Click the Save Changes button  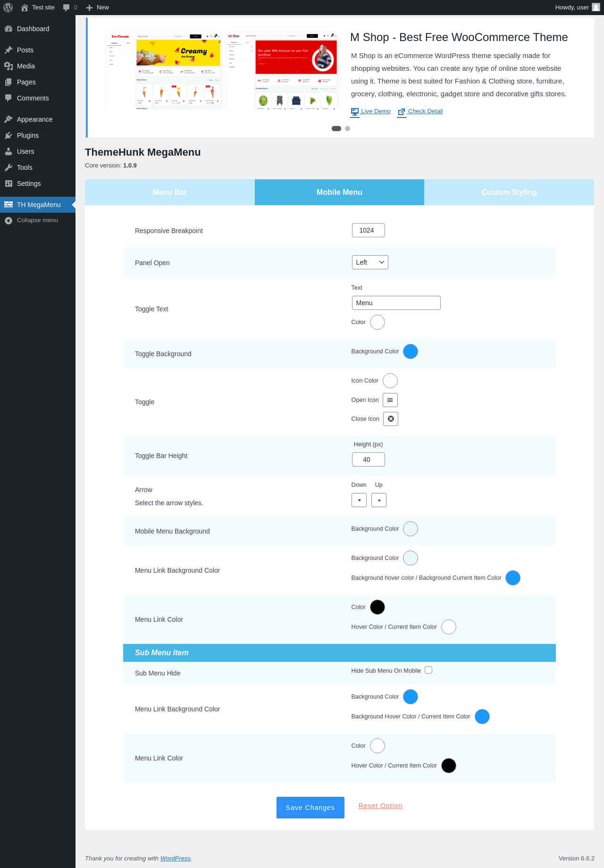point(310,808)
